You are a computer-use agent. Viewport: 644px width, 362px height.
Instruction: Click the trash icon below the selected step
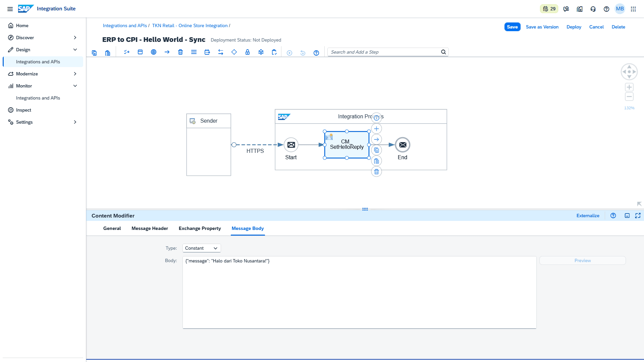pos(377,172)
